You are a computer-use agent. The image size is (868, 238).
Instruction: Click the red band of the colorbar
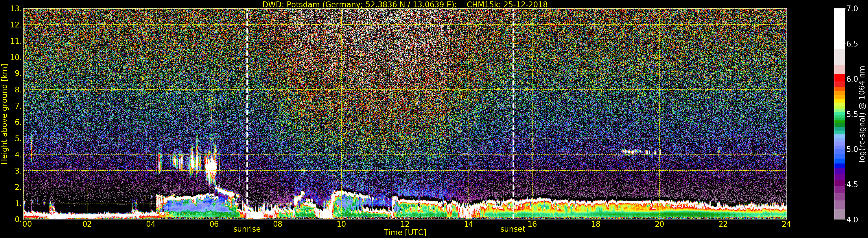pos(839,81)
